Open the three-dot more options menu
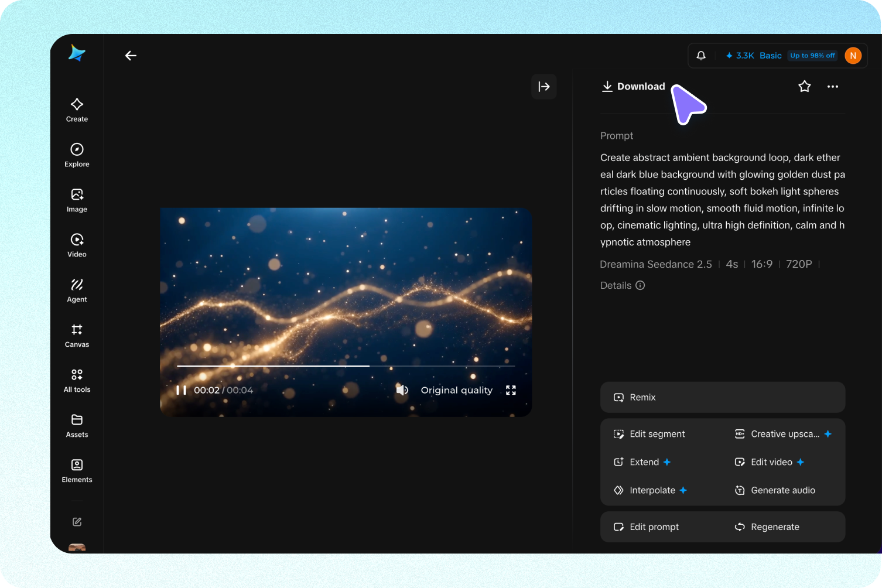882x588 pixels. pos(833,87)
